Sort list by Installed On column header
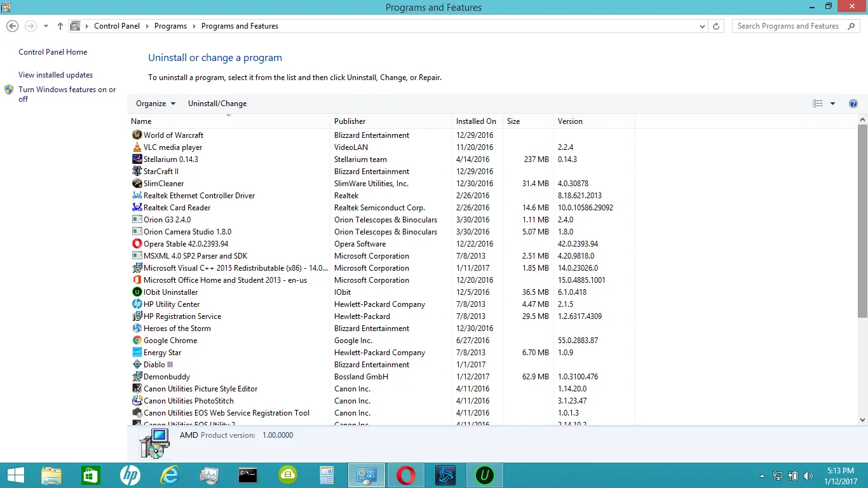The height and width of the screenshot is (488, 868). (476, 121)
